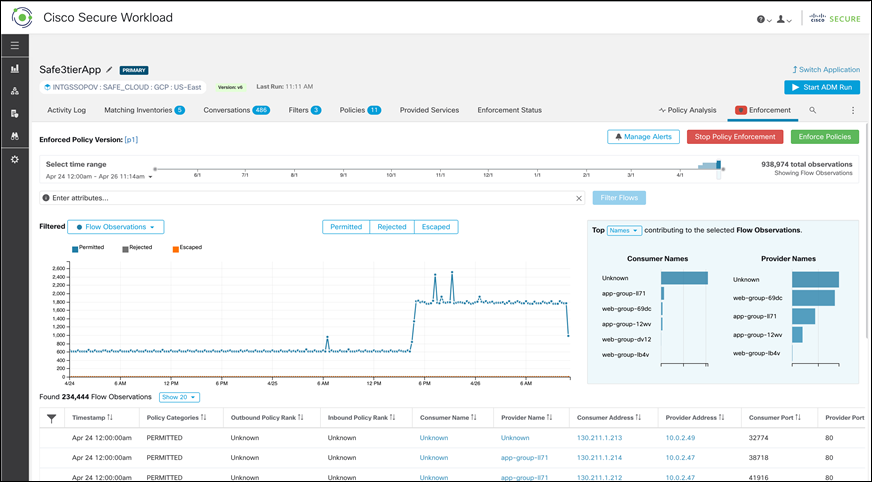Click the web-group-69dc provider names bar
Screen dimensions: 872x482
[813, 298]
